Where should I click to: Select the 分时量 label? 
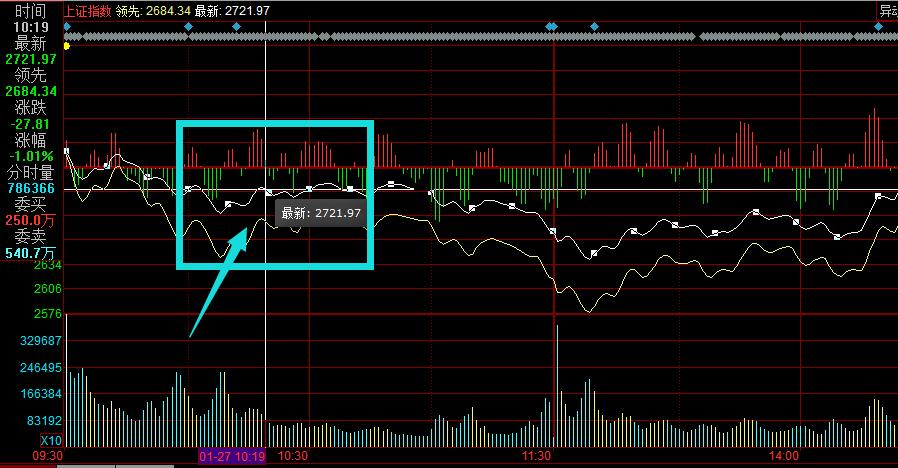(30, 172)
